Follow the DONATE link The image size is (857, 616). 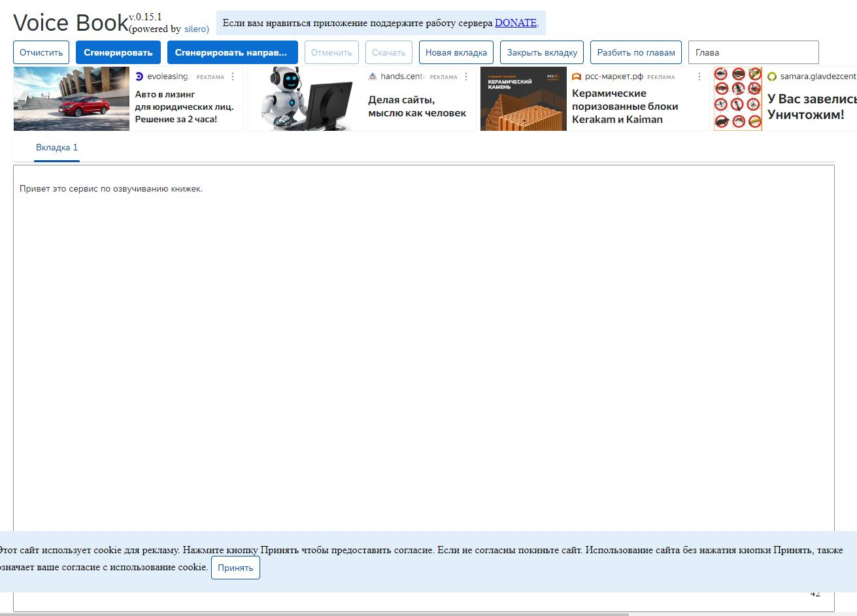point(516,23)
